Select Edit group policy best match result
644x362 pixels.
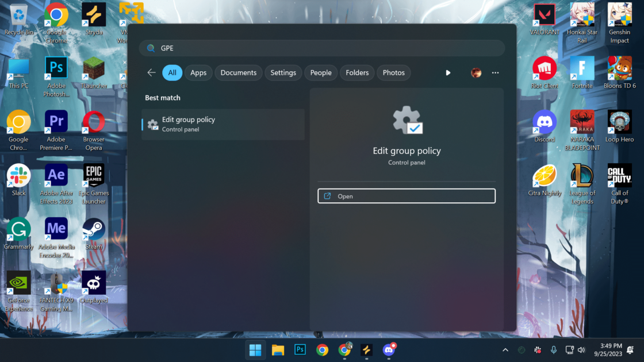(223, 124)
